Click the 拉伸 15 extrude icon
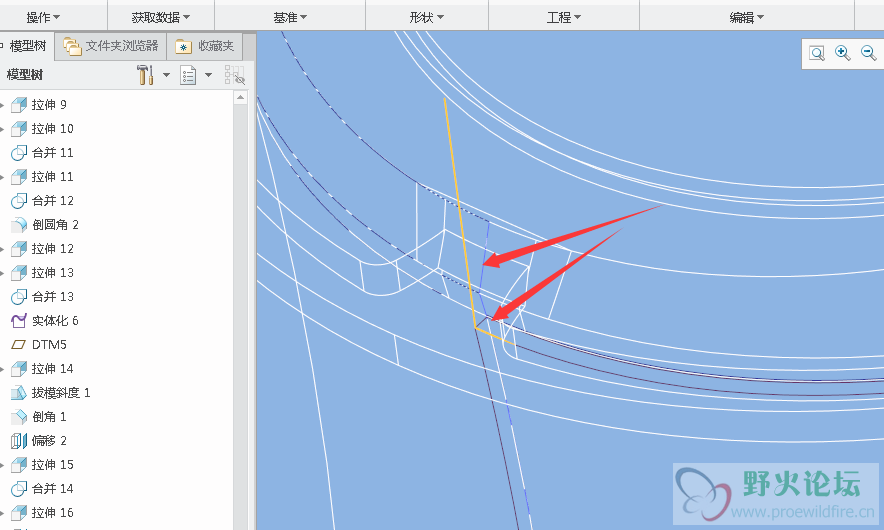The width and height of the screenshot is (884, 530). click(19, 465)
